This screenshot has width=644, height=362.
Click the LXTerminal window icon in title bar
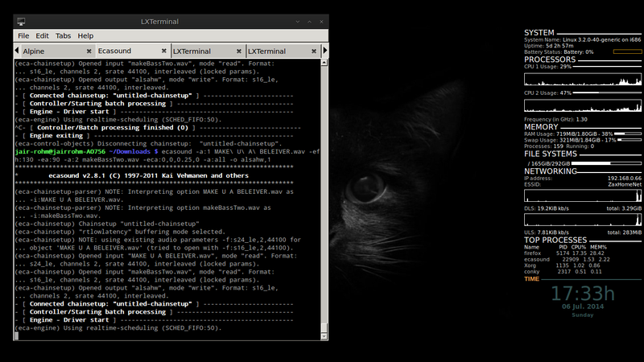point(21,22)
